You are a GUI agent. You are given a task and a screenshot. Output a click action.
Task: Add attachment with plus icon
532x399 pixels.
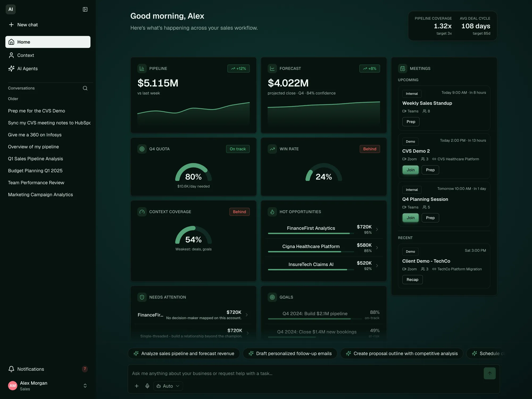(137, 386)
